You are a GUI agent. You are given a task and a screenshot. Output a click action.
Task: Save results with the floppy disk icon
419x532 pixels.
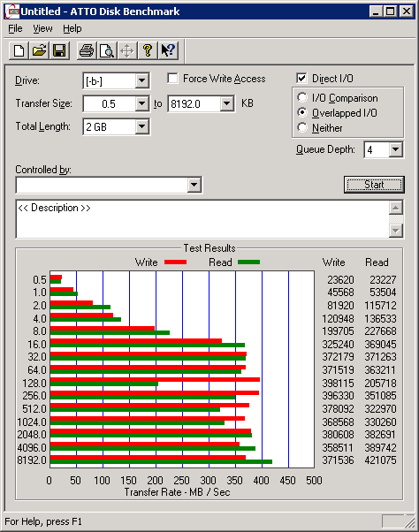(59, 51)
